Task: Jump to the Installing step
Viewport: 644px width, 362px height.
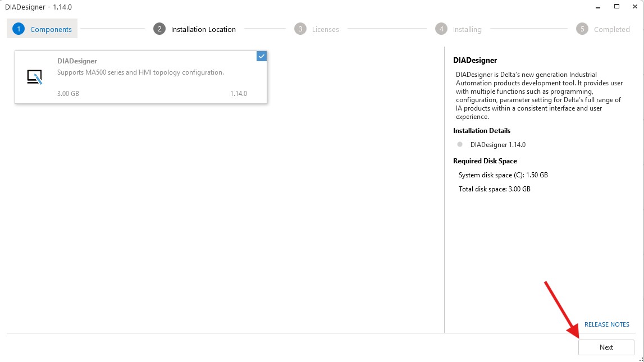Action: (x=458, y=29)
